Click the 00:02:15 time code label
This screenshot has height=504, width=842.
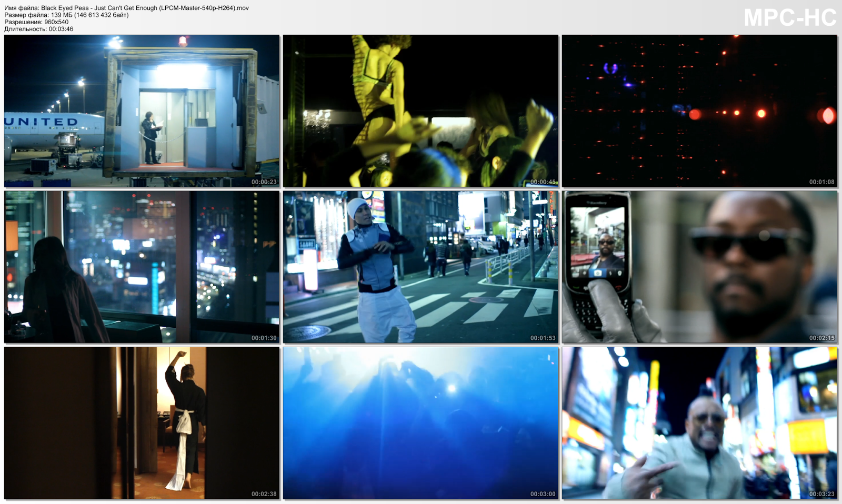tap(821, 338)
